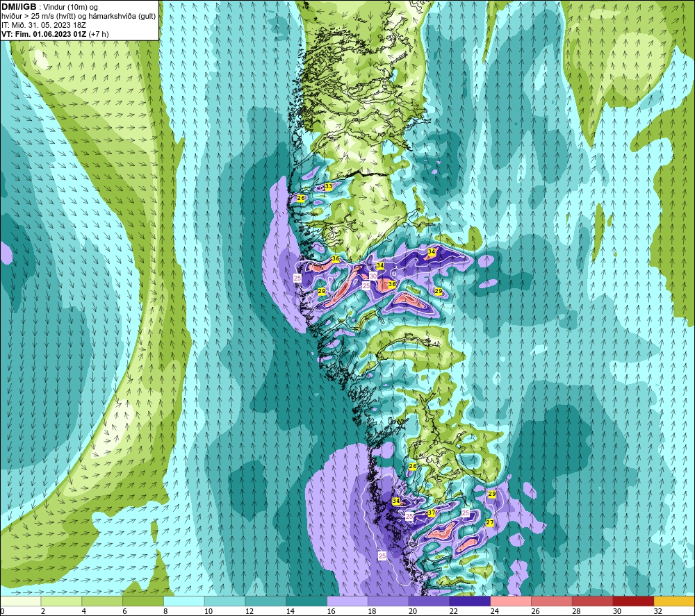Click the legend scale number '16'

[x=331, y=611]
